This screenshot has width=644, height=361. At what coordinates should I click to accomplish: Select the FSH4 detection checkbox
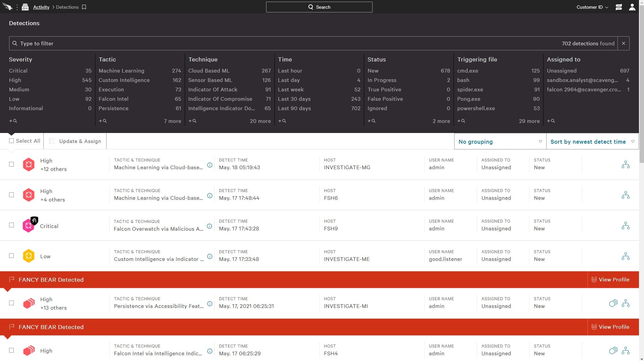pyautogui.click(x=11, y=350)
